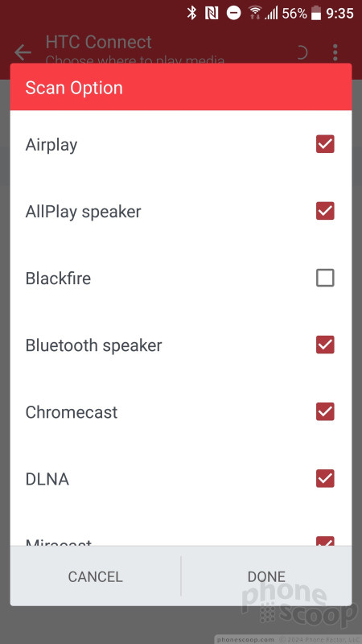Uncheck the AllPlay speaker checkbox

(x=325, y=211)
